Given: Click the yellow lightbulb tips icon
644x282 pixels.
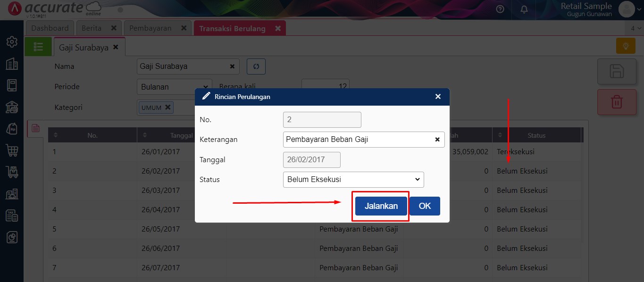Looking at the screenshot, I should tap(626, 46).
